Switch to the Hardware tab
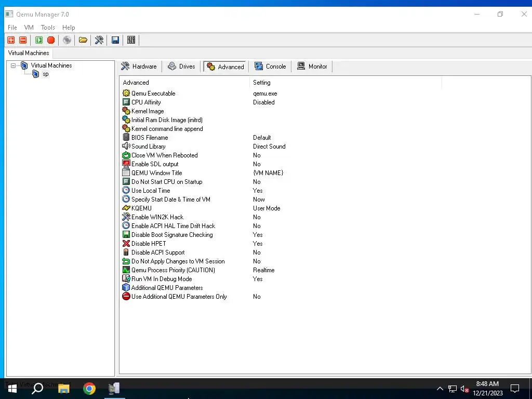The image size is (532, 399). [x=139, y=66]
